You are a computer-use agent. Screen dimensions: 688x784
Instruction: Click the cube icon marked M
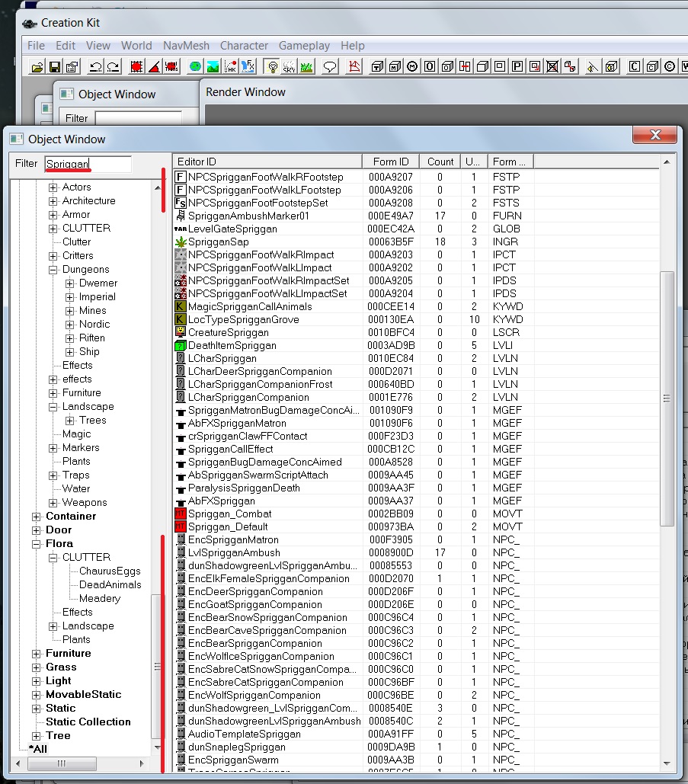tap(395, 66)
